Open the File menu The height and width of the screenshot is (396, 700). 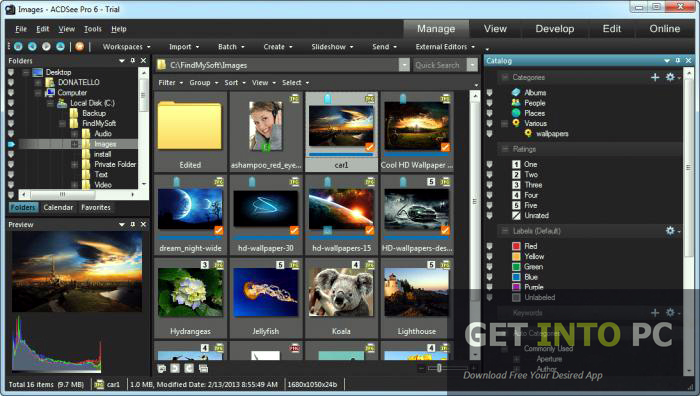point(21,29)
